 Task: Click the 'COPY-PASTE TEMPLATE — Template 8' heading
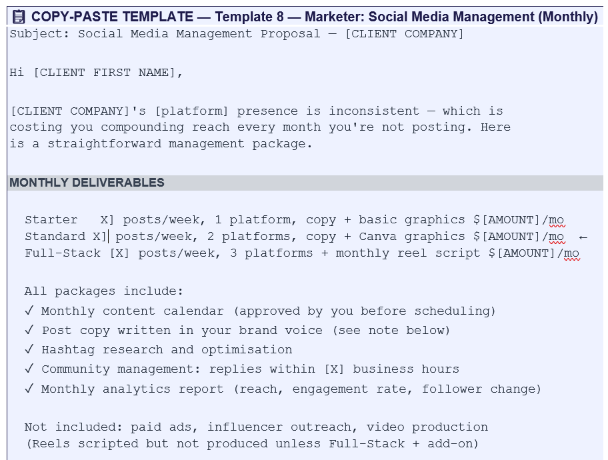click(314, 17)
